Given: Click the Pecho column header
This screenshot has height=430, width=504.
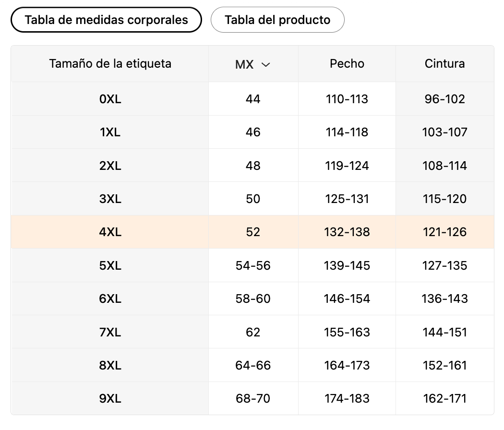Looking at the screenshot, I should click(x=347, y=63).
